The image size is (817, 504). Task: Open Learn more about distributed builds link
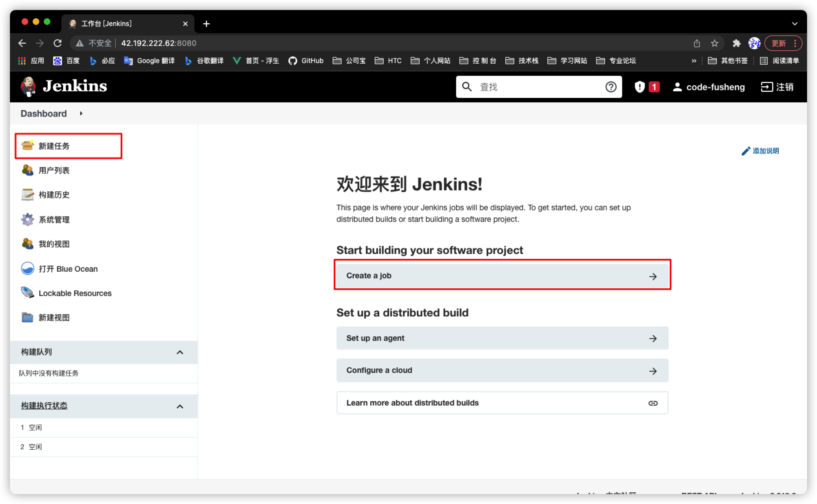click(x=502, y=403)
